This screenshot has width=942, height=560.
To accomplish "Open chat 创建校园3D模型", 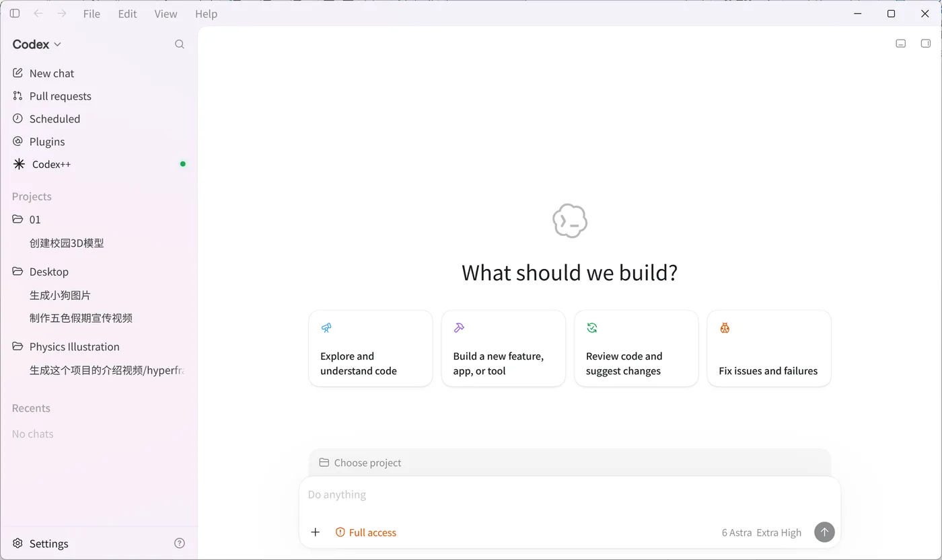I will [x=99, y=243].
